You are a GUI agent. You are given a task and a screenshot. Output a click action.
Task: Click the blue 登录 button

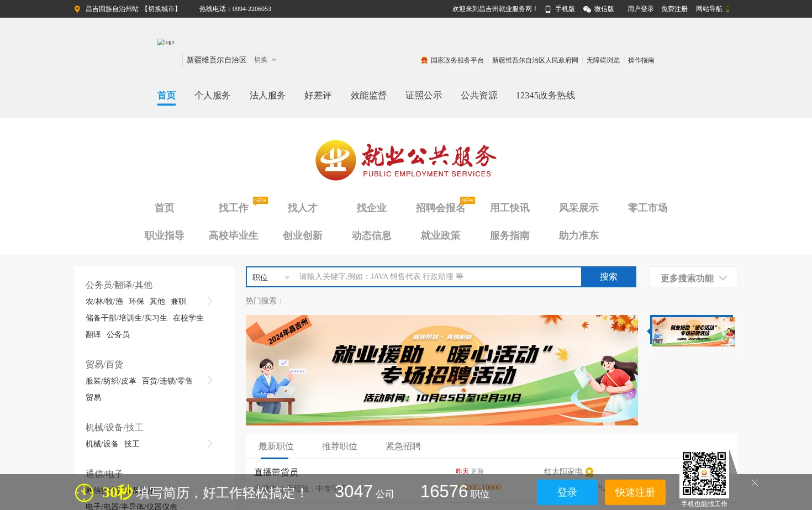(567, 492)
